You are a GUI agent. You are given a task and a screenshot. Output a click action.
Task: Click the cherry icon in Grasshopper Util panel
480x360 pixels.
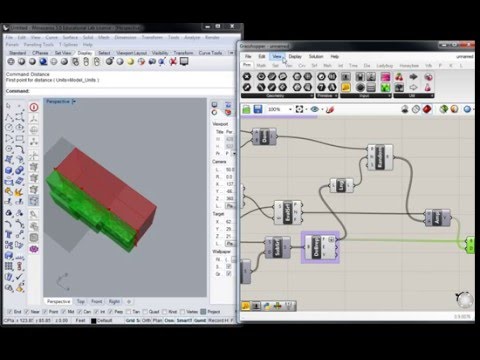[x=399, y=77]
